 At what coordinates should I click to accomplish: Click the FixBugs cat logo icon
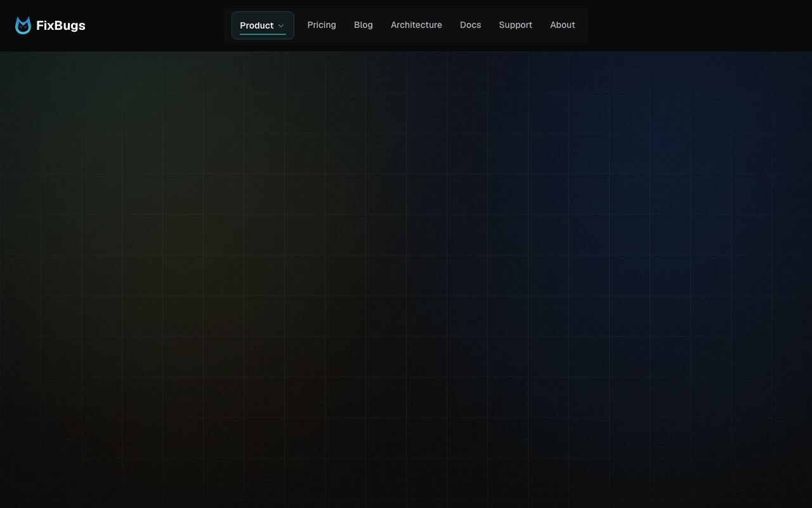[x=23, y=25]
